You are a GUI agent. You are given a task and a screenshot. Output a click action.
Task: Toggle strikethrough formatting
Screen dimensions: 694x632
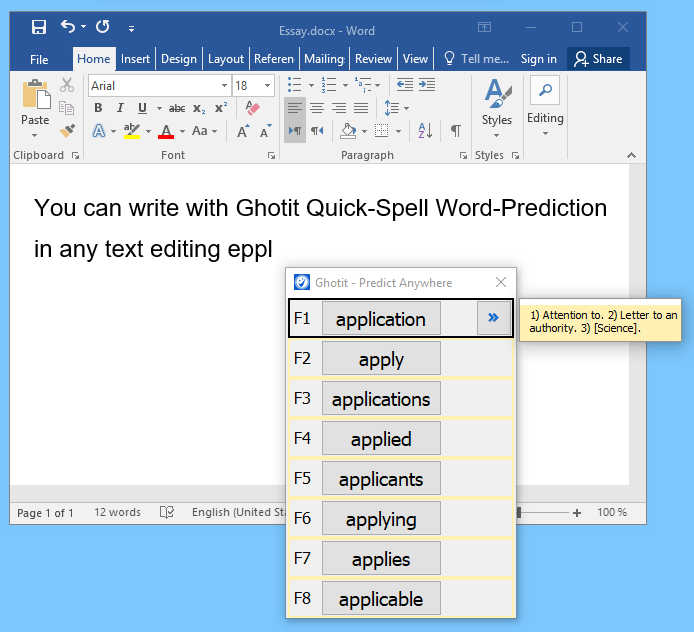(177, 108)
